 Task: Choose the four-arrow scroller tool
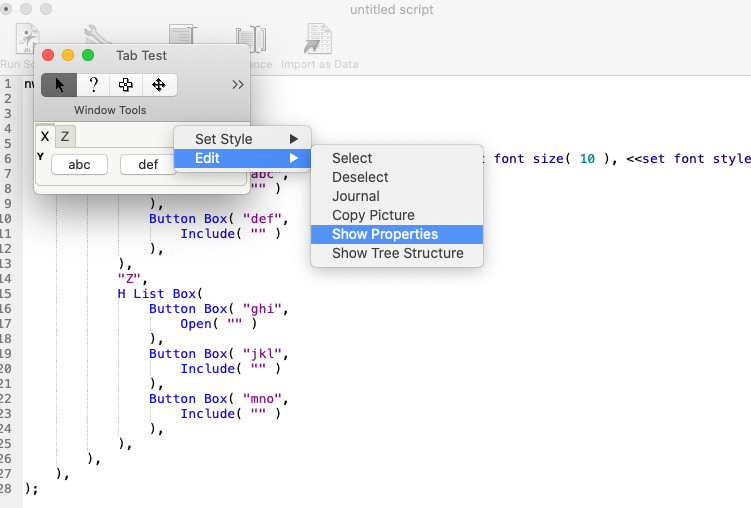tap(159, 85)
